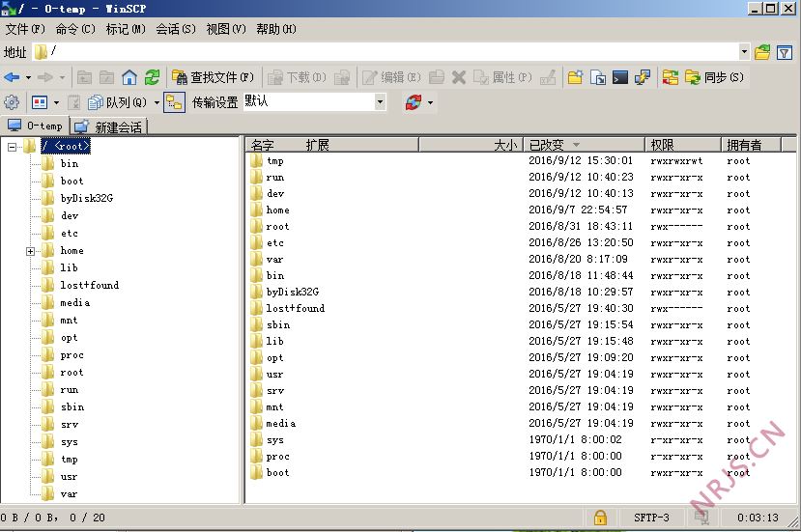Expand the address bar dropdown

point(744,51)
